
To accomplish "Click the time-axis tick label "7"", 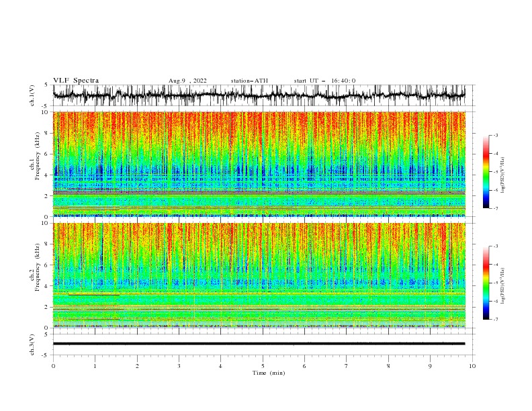I will [x=347, y=366].
